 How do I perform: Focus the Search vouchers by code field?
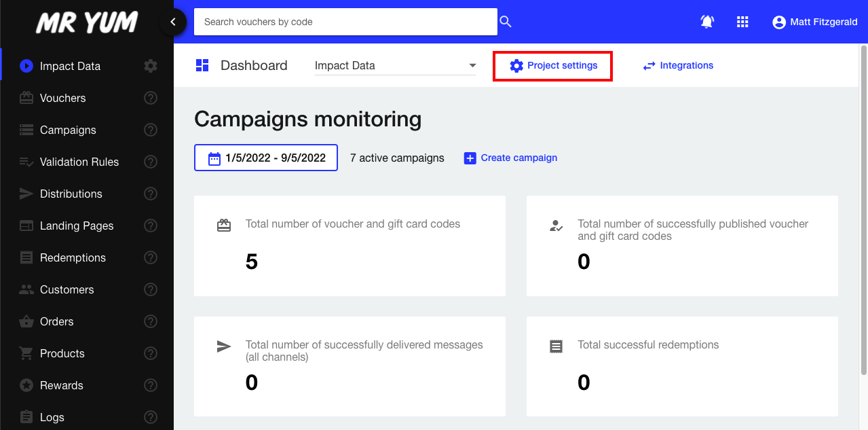(345, 22)
